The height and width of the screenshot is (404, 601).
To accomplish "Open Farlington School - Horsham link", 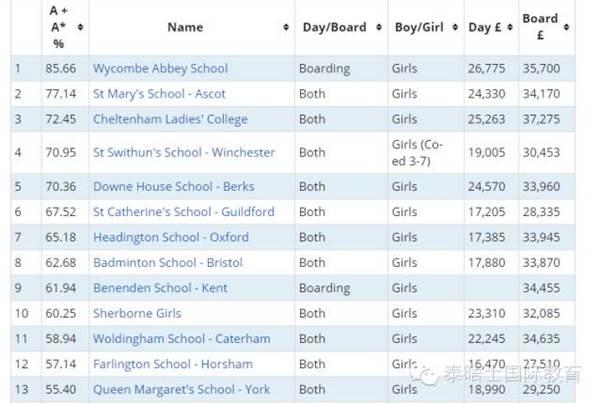I will coord(172,364).
